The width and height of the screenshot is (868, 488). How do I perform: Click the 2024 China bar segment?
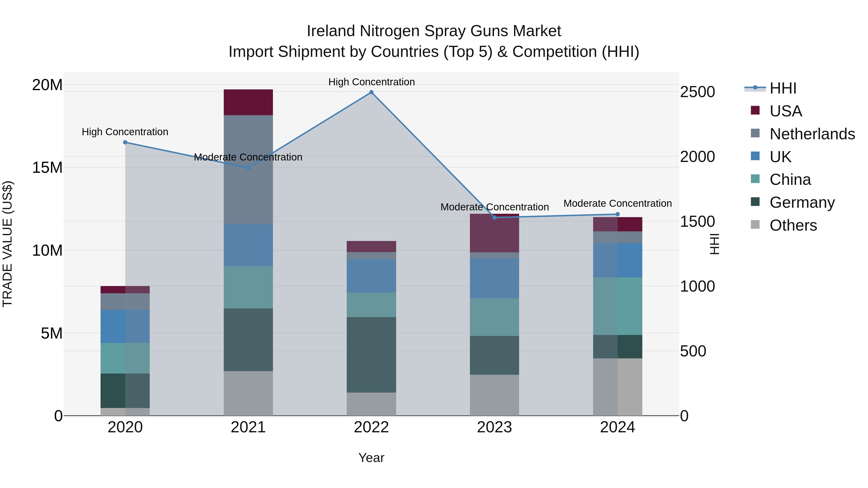[x=618, y=306]
